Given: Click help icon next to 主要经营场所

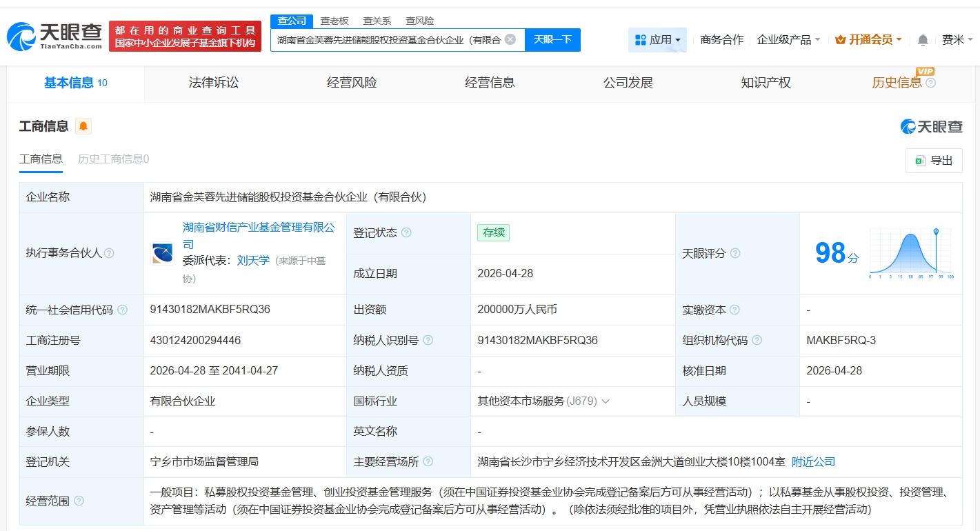Looking at the screenshot, I should coord(428,461).
